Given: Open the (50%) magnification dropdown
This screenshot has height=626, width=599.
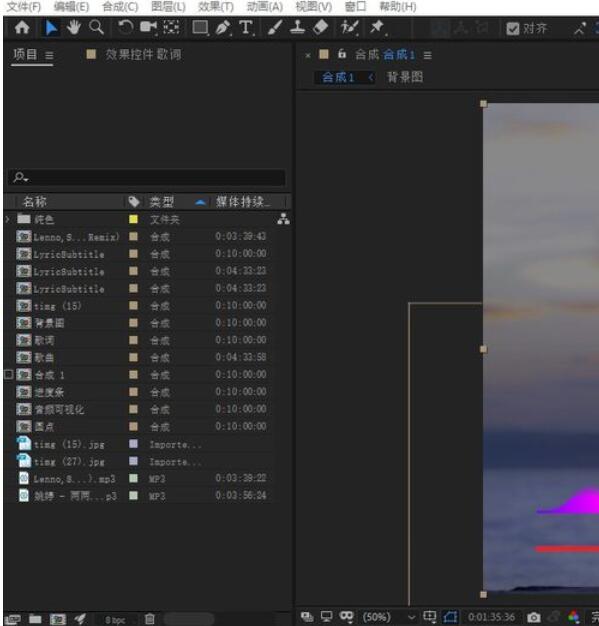Looking at the screenshot, I should coord(389,617).
